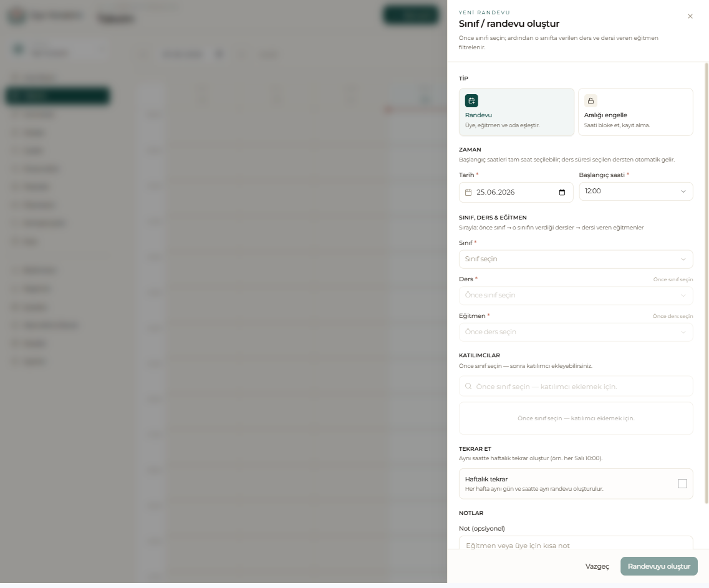
Task: Click into the optional note field
Action: click(x=576, y=544)
